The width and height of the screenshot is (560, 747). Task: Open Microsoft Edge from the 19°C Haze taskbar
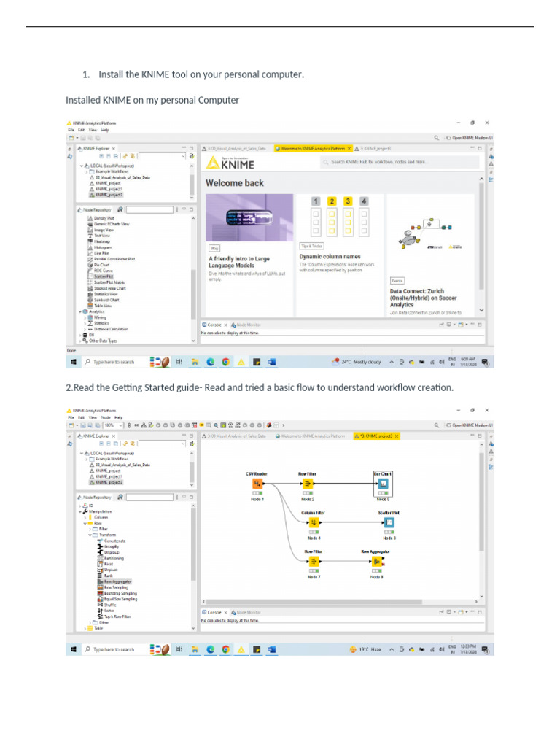pyautogui.click(x=211, y=649)
